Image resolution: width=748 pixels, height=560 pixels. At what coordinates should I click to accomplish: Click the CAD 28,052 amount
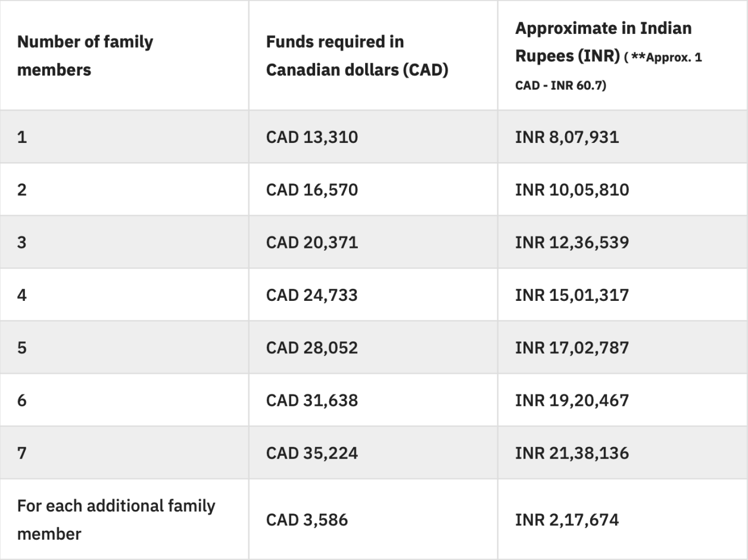click(x=312, y=347)
